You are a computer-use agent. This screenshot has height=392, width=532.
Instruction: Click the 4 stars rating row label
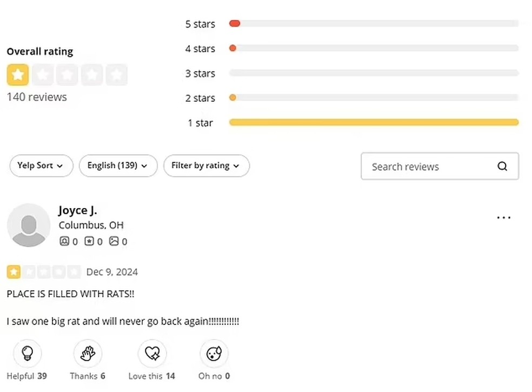click(200, 49)
